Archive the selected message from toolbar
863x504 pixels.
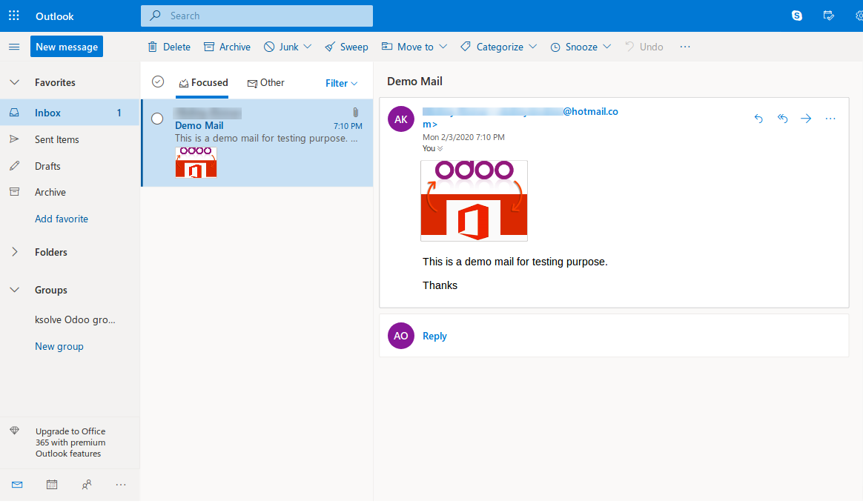tap(227, 47)
